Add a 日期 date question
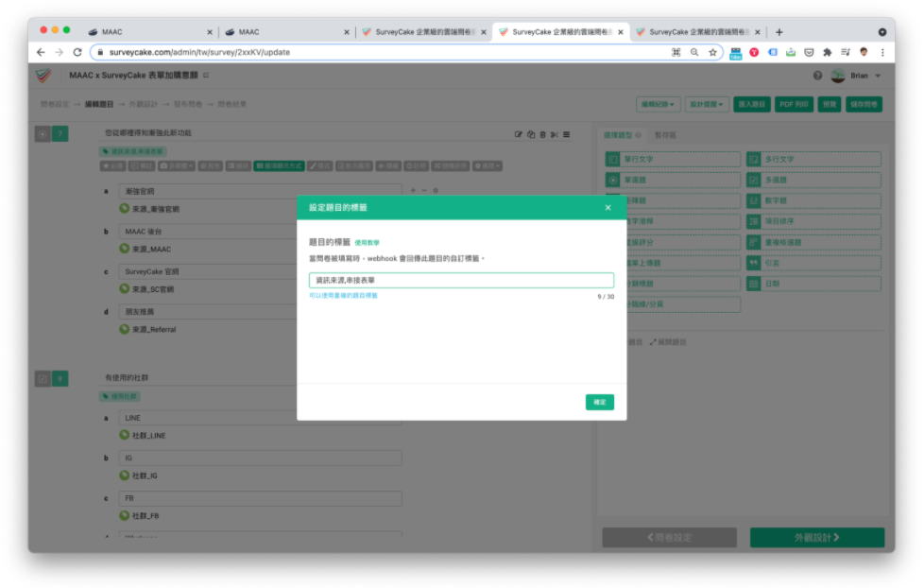This screenshot has width=924, height=588. pyautogui.click(x=813, y=284)
